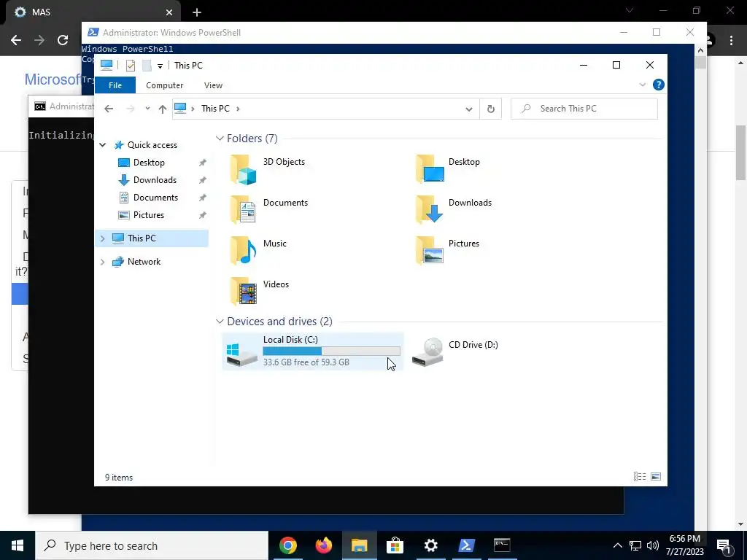Select the MAS browser tab
Viewport: 747px width, 560px height.
pos(93,12)
